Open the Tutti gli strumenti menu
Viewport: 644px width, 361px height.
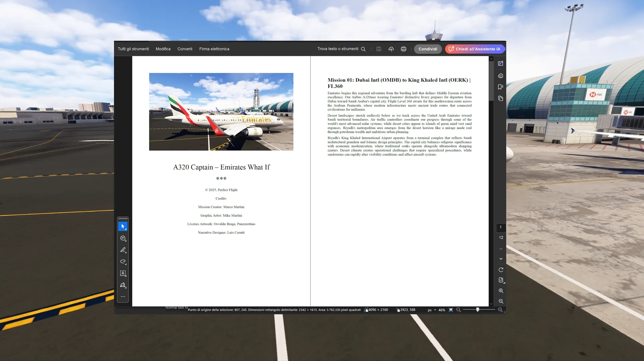pyautogui.click(x=133, y=49)
